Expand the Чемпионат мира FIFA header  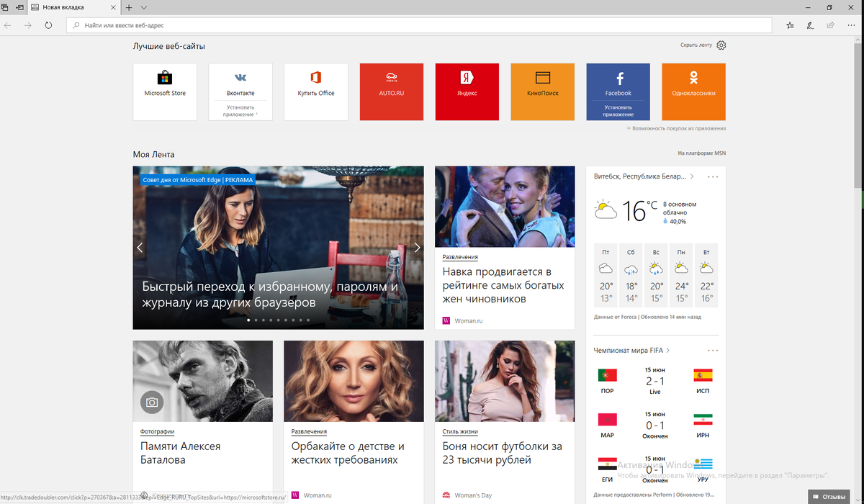631,351
